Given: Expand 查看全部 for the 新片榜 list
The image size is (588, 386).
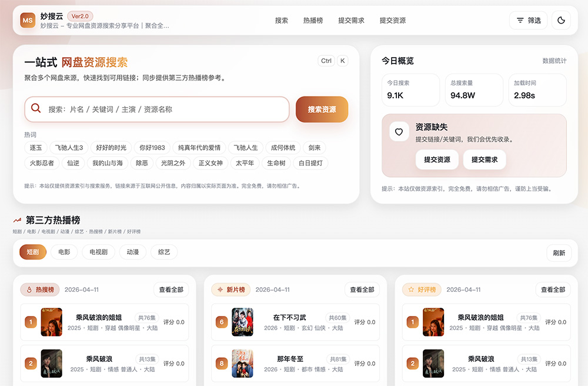Looking at the screenshot, I should (x=362, y=289).
